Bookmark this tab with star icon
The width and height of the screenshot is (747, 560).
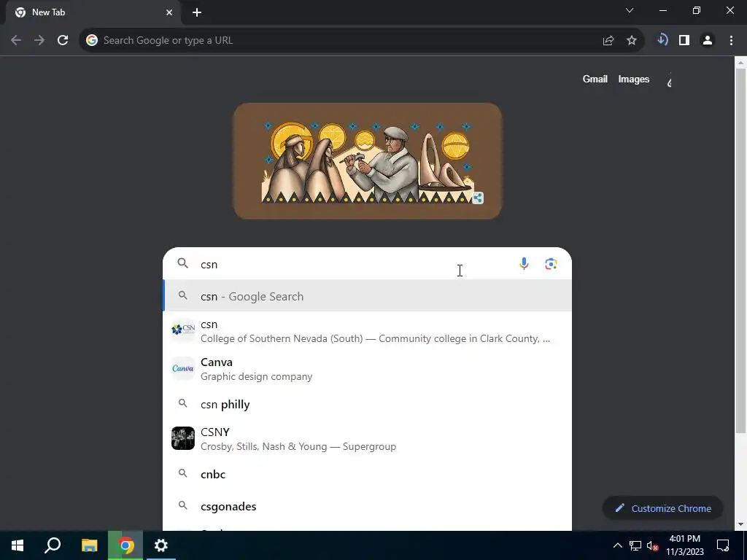(632, 41)
